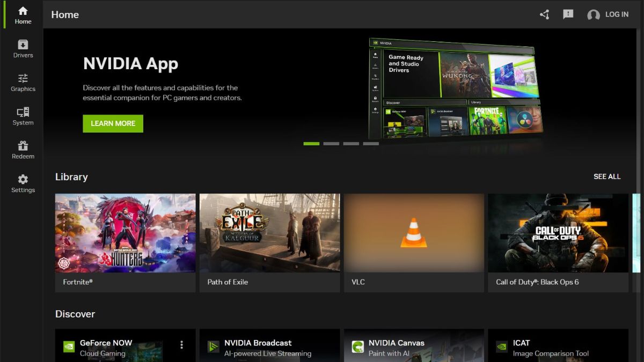Screen dimensions: 644x362
Task: Click the Fortnite® title text
Action: tap(78, 282)
